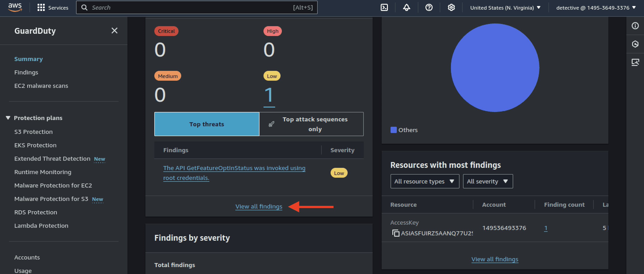This screenshot has width=644, height=274.
Task: Click the Others legend color swatch
Action: click(x=393, y=130)
